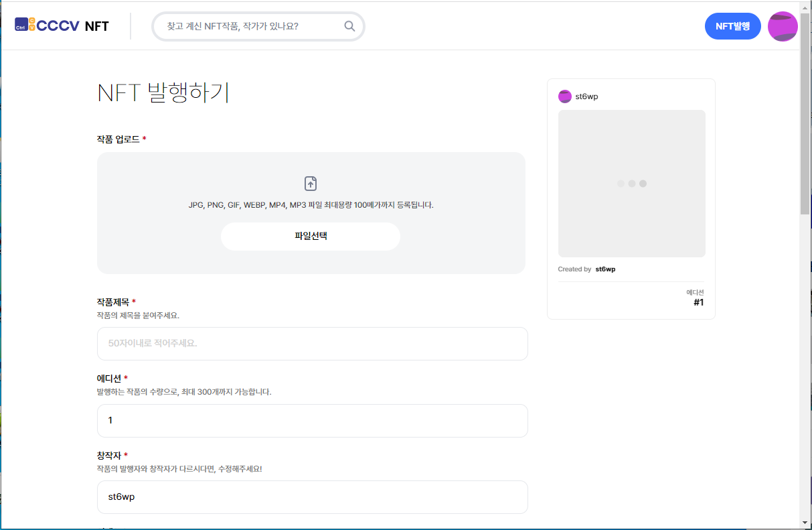812x530 pixels.
Task: Click the NFT발행 button
Action: coord(733,26)
